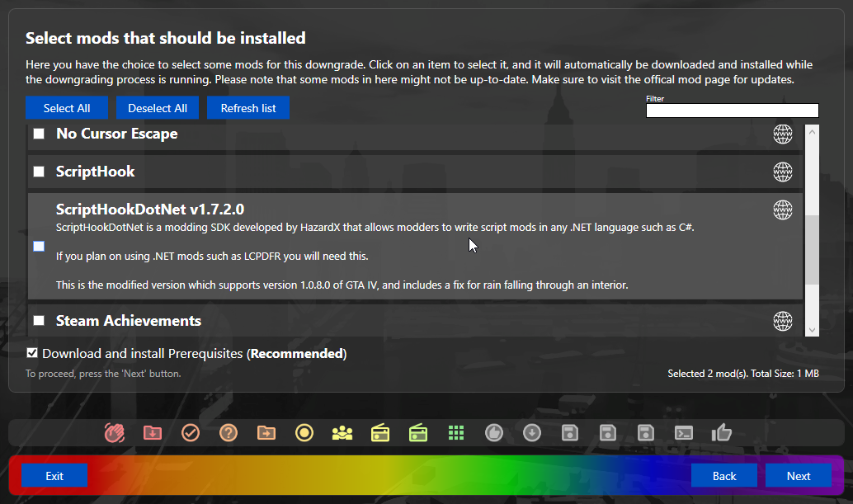Focus the Filter text field
Viewport: 853px width, 504px height.
coord(733,111)
